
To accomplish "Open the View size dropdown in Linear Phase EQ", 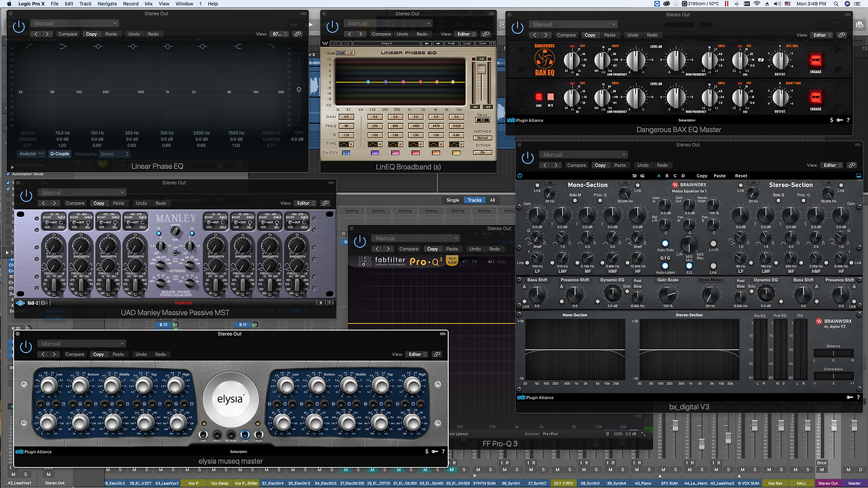I will click(279, 34).
